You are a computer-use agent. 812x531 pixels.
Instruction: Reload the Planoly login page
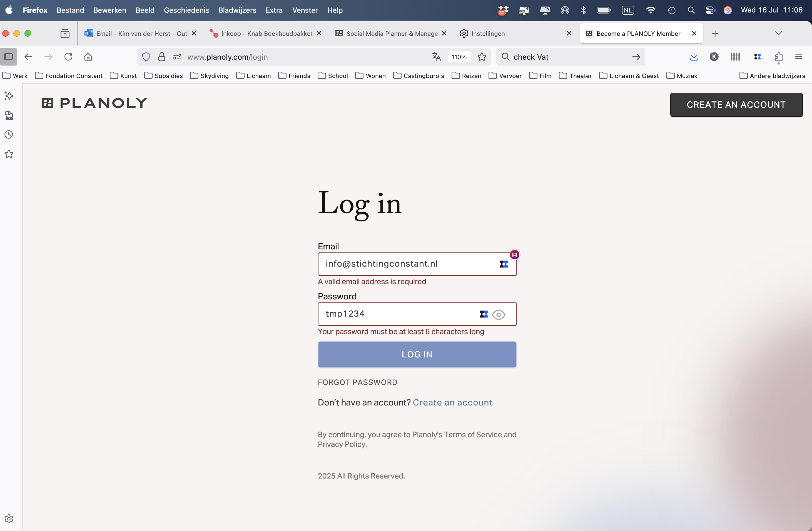(68, 57)
